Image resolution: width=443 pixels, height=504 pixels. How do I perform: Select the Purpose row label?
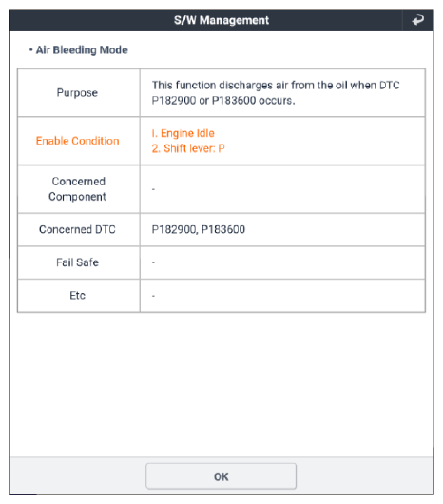coord(77,92)
